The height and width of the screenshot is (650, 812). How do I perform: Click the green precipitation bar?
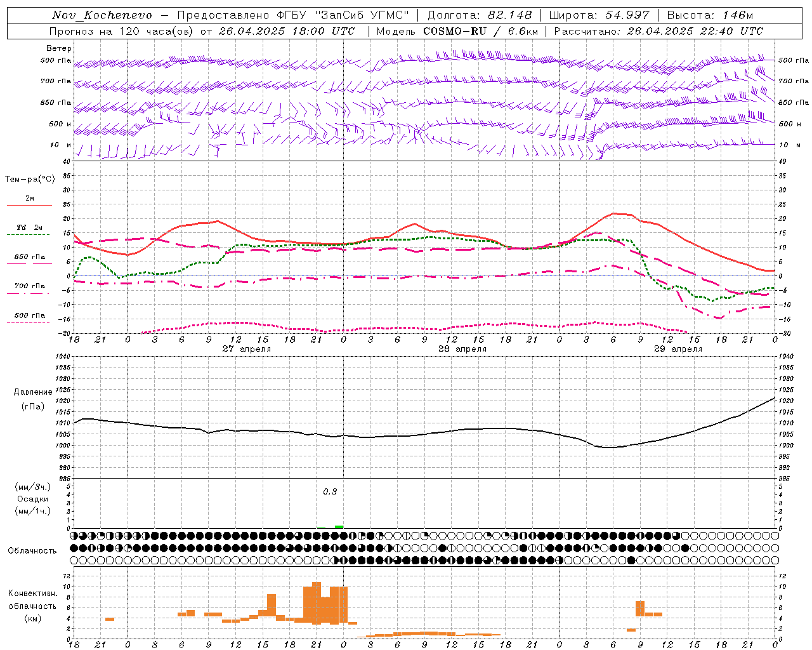[x=339, y=527]
